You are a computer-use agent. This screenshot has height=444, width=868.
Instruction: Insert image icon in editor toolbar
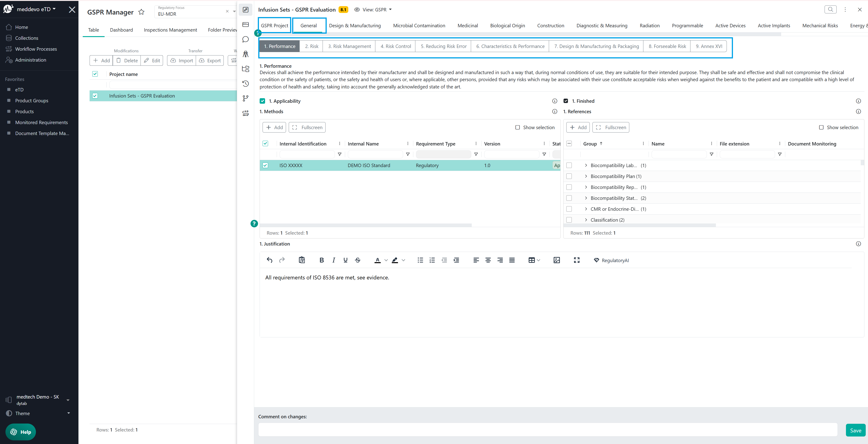(x=557, y=260)
